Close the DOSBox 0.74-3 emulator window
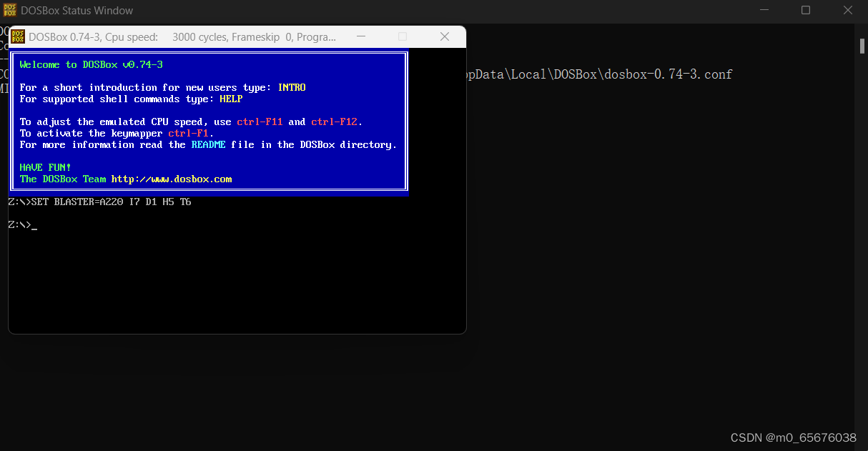The image size is (868, 451). point(445,36)
